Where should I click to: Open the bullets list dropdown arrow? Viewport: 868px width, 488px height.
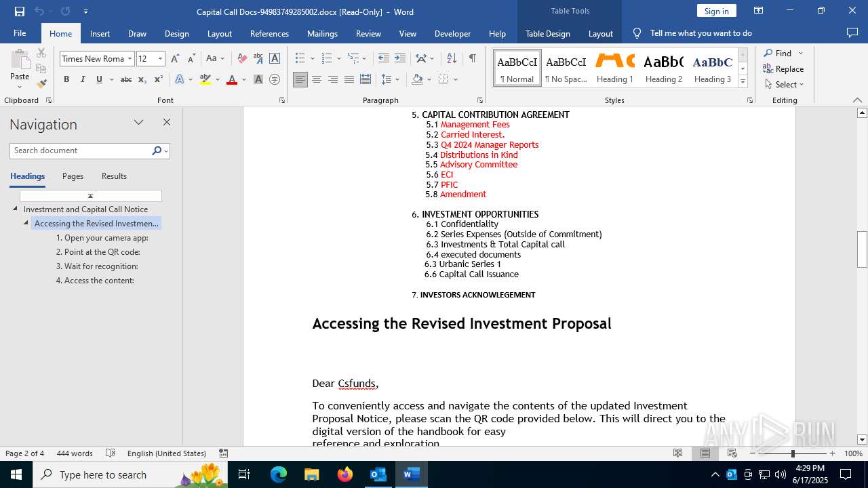click(312, 59)
